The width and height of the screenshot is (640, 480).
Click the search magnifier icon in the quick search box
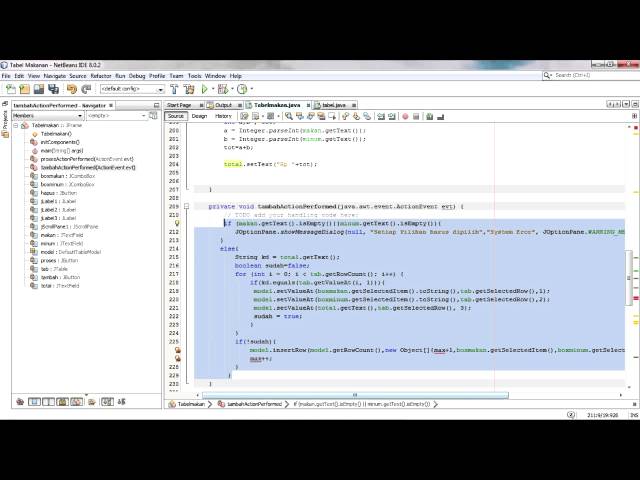(x=547, y=76)
